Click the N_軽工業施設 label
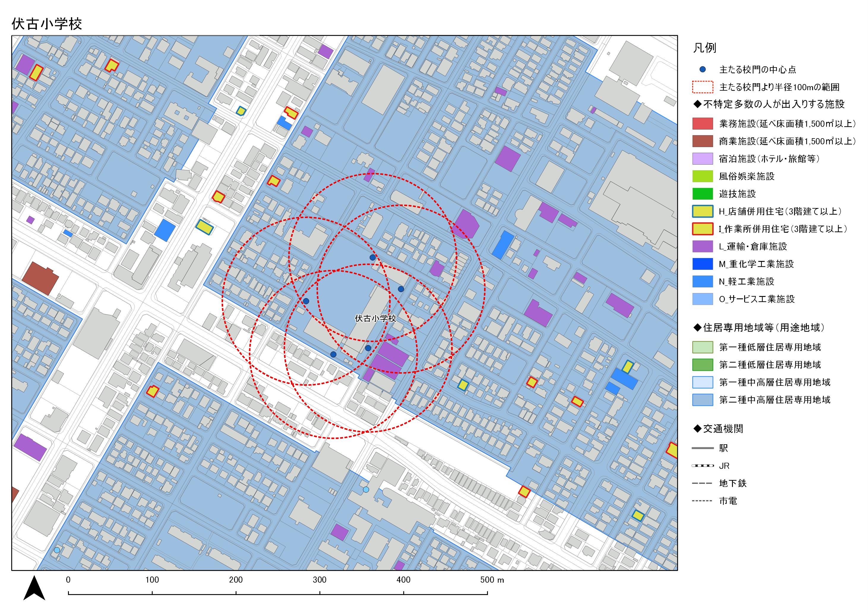The width and height of the screenshot is (868, 614). pyautogui.click(x=747, y=281)
